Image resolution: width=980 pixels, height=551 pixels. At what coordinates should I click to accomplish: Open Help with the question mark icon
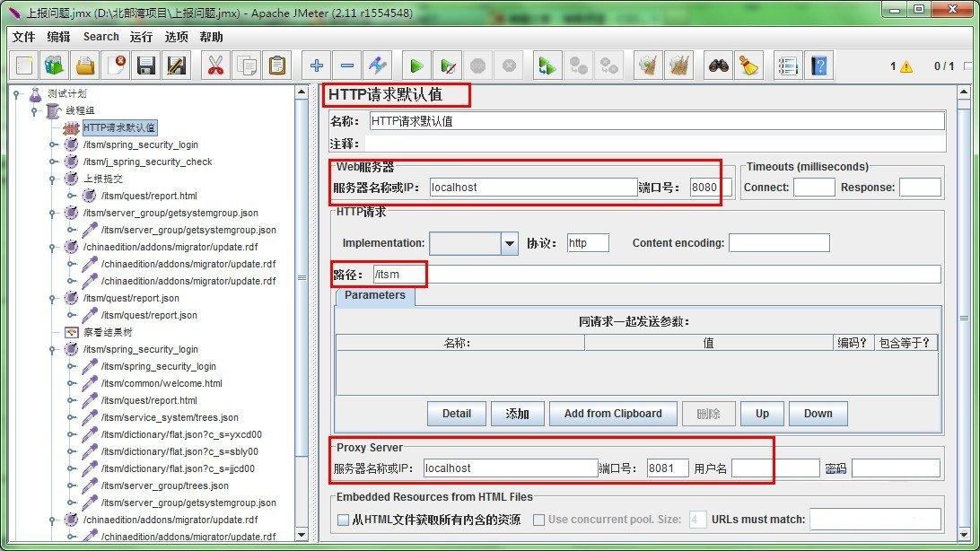(x=818, y=65)
